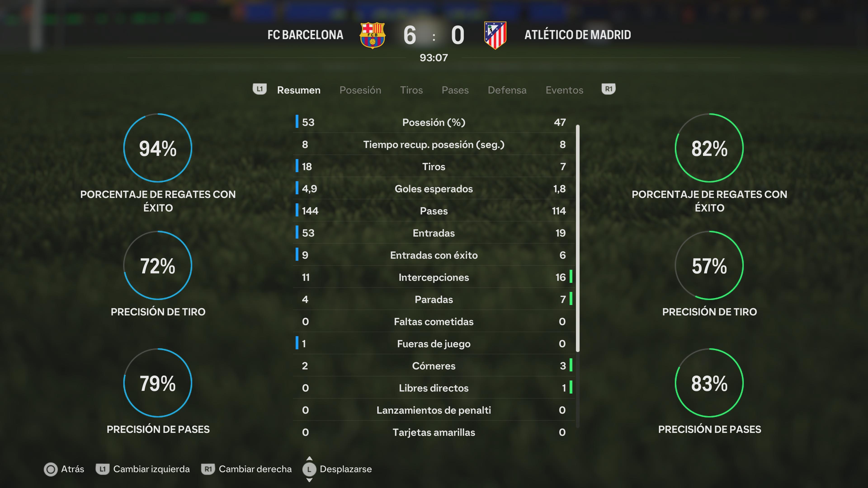Open the Pases tab

tap(455, 90)
